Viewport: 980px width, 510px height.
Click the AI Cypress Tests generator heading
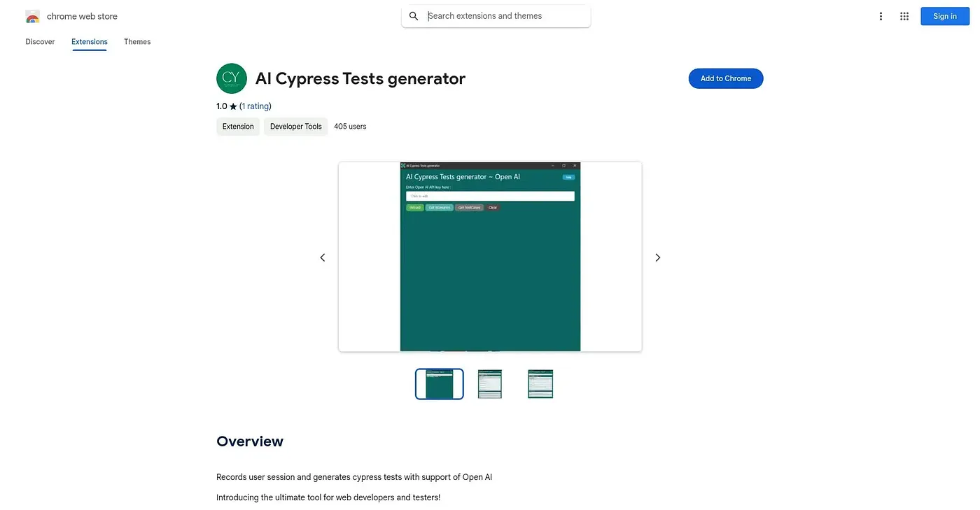click(360, 78)
